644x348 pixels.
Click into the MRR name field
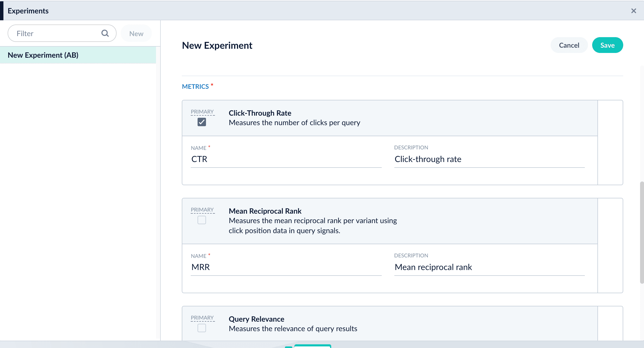click(286, 267)
